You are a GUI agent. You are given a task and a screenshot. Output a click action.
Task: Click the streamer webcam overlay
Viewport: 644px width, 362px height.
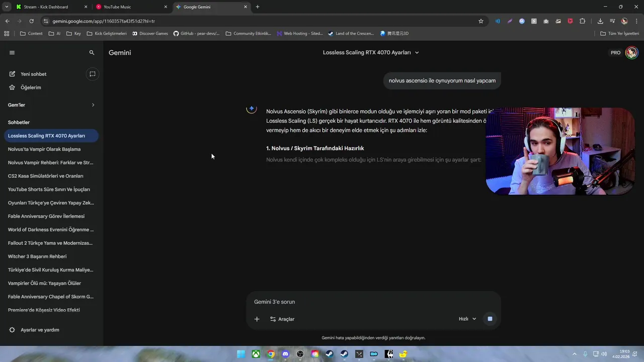[560, 151]
